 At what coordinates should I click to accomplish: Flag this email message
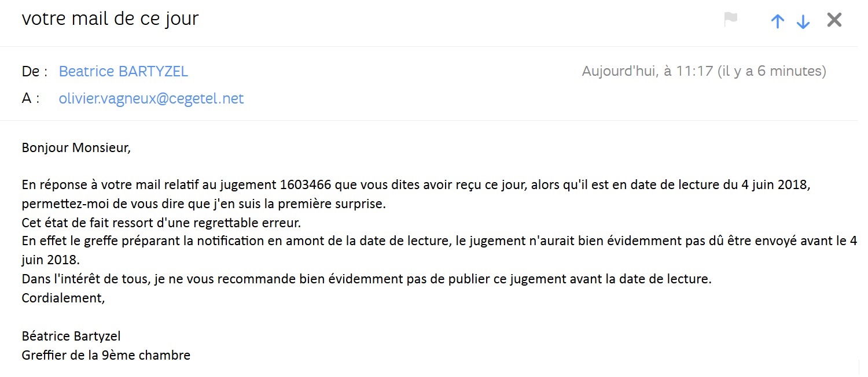click(731, 20)
